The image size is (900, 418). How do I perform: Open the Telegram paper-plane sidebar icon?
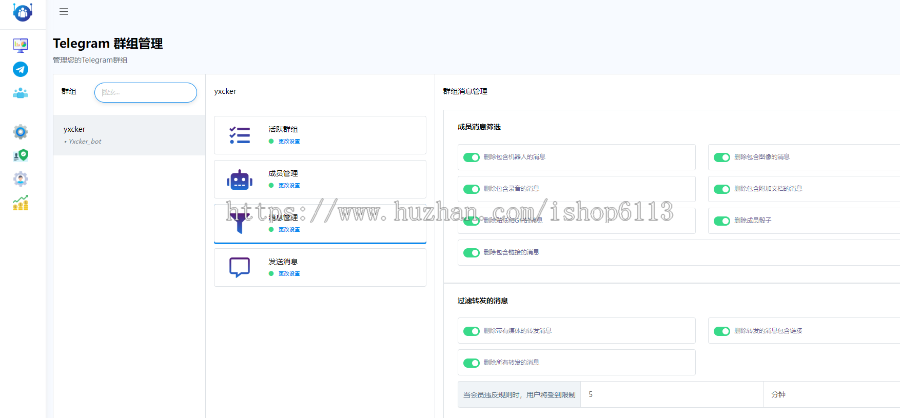tap(21, 69)
